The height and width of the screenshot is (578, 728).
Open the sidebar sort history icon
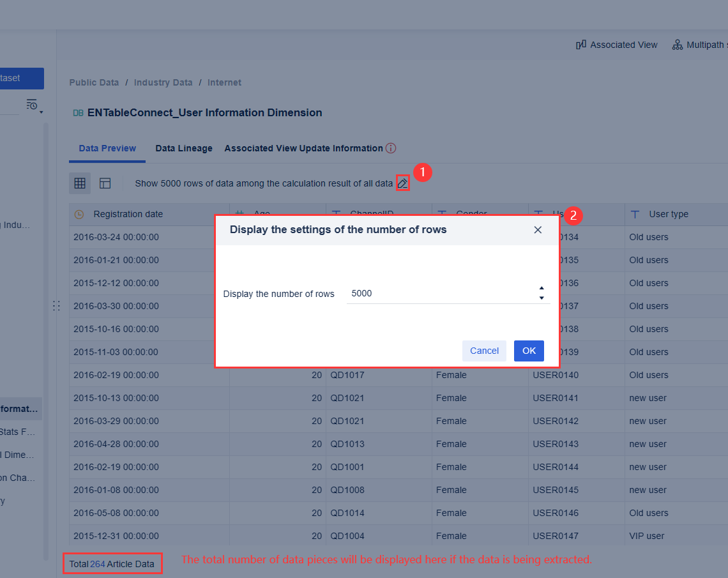click(31, 105)
